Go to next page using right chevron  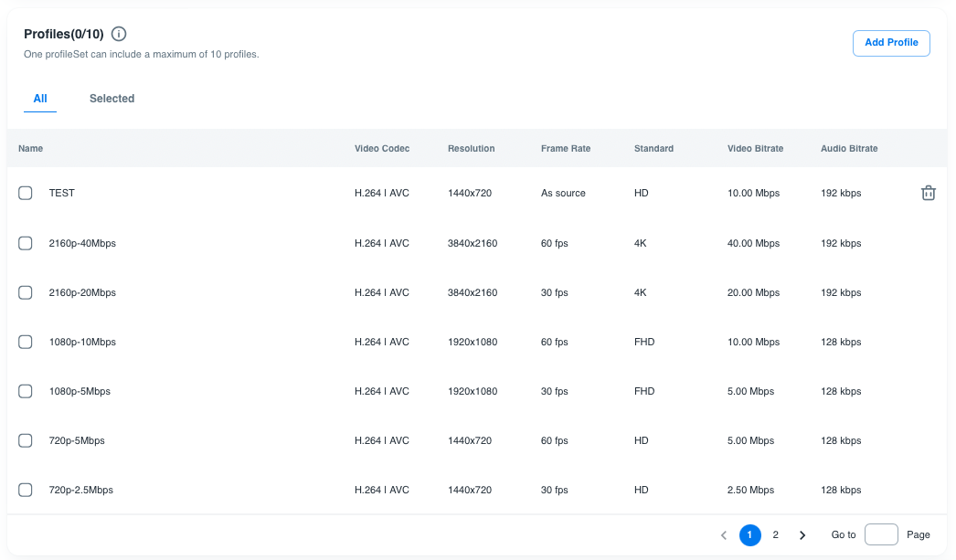click(x=802, y=535)
